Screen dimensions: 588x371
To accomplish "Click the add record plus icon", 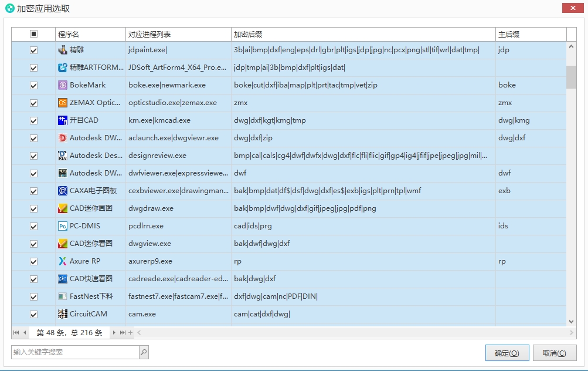I will click(131, 332).
